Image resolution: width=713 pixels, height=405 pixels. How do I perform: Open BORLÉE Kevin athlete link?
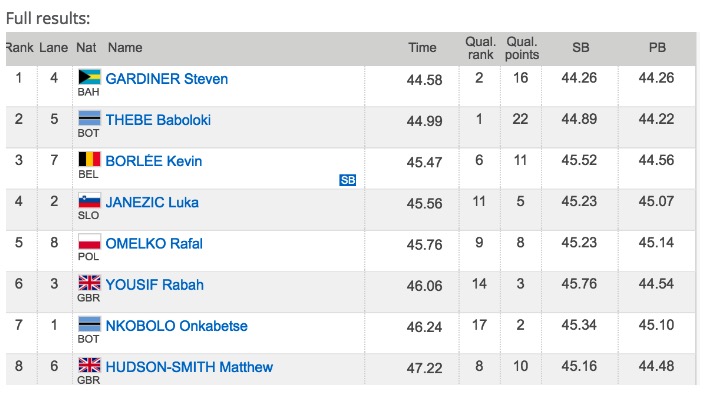click(x=154, y=161)
